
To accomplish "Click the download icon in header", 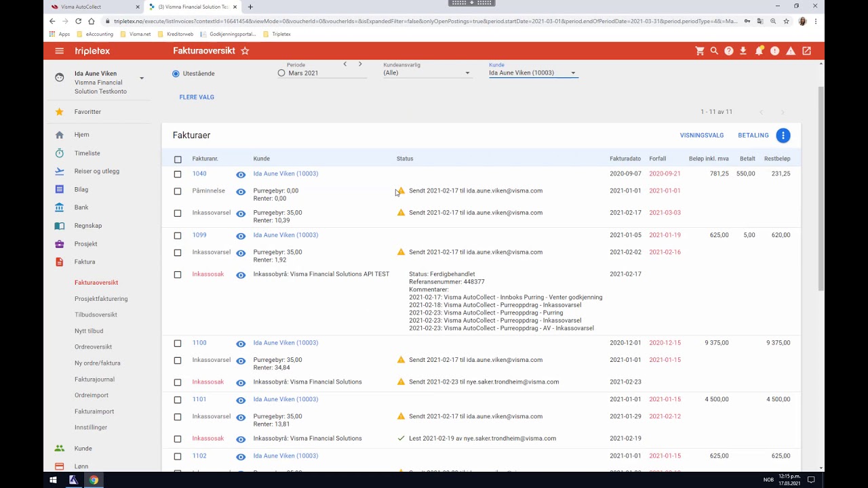I will [x=743, y=51].
